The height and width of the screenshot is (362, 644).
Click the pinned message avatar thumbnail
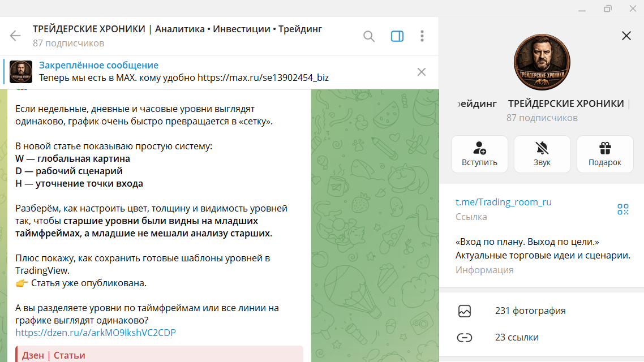pos(21,72)
